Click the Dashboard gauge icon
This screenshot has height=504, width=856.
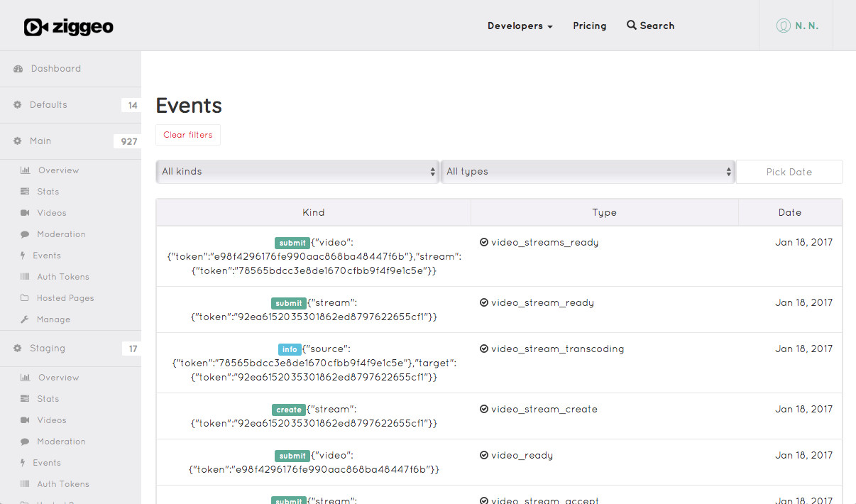click(18, 69)
